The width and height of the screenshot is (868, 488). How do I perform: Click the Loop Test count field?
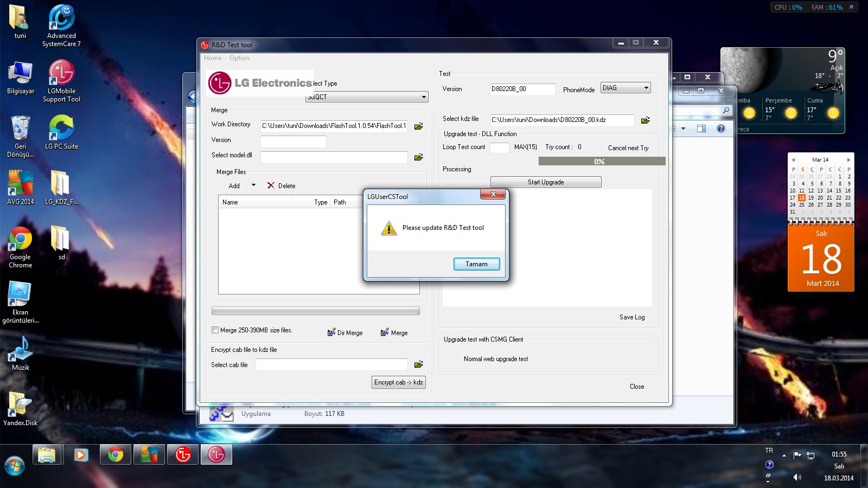pos(499,147)
